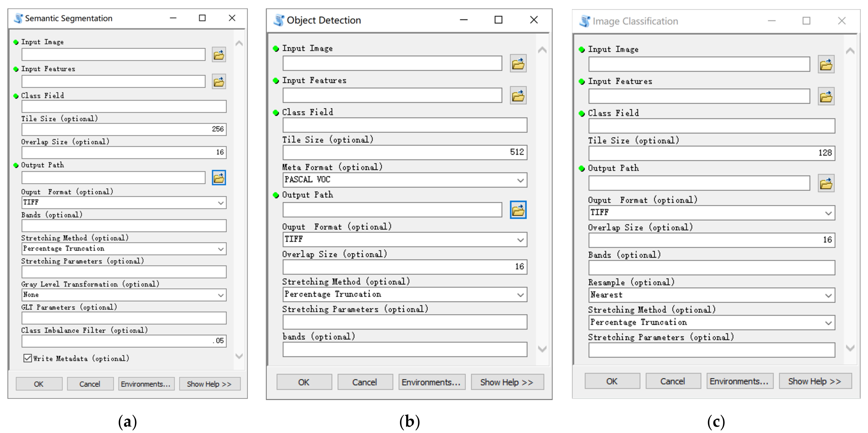Click OK in the Object Detection dialog
The image size is (868, 433).
304,382
